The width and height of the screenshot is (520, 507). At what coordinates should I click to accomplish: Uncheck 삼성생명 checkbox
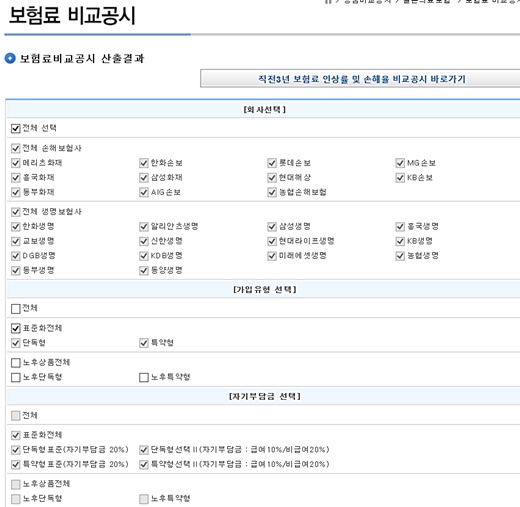(272, 227)
